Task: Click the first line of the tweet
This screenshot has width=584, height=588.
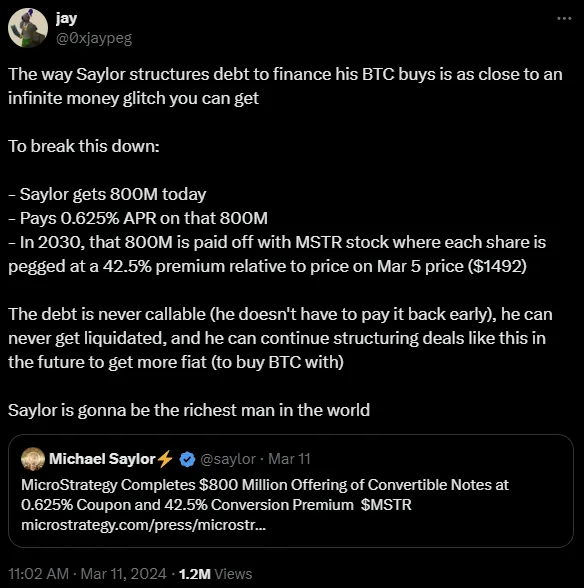Action: tap(285, 74)
